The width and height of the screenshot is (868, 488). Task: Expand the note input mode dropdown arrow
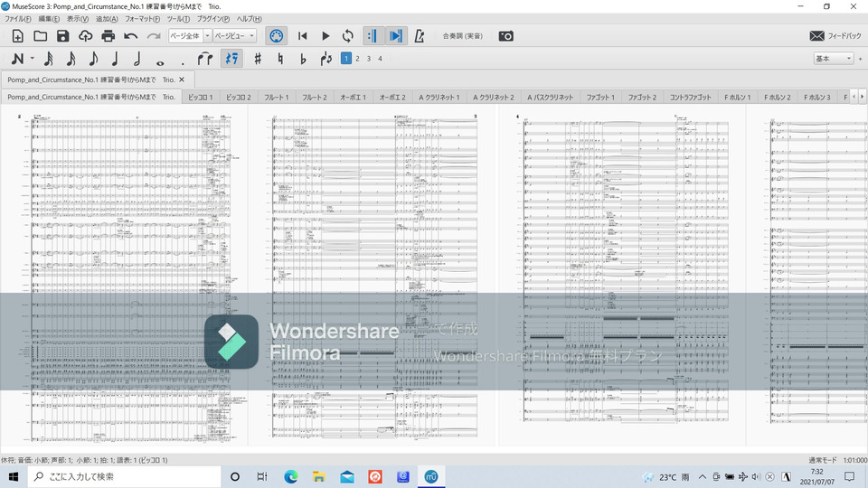pyautogui.click(x=33, y=59)
